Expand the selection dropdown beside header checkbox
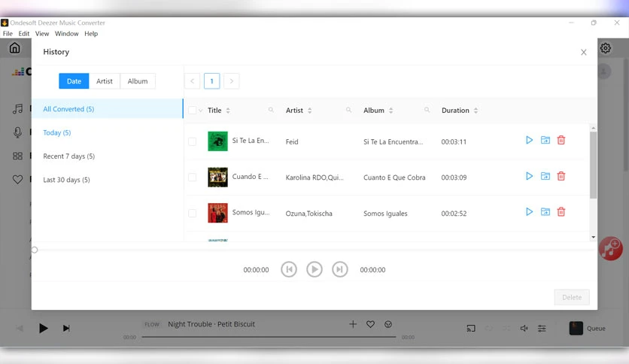629x364 pixels. tap(200, 111)
